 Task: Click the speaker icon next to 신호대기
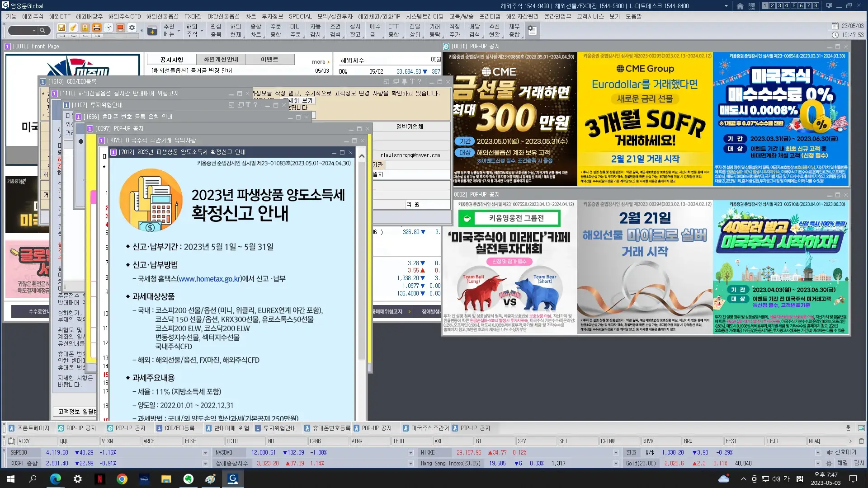[829, 452]
